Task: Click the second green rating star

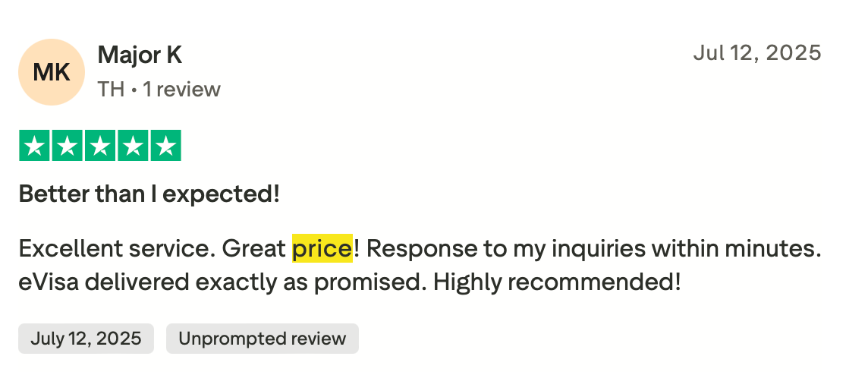Action: (x=66, y=146)
